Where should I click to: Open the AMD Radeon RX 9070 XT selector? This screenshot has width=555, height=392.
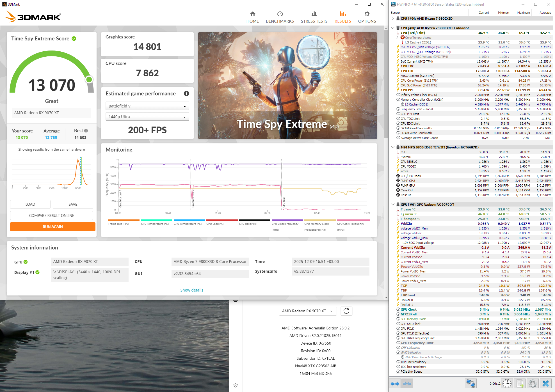(x=307, y=311)
